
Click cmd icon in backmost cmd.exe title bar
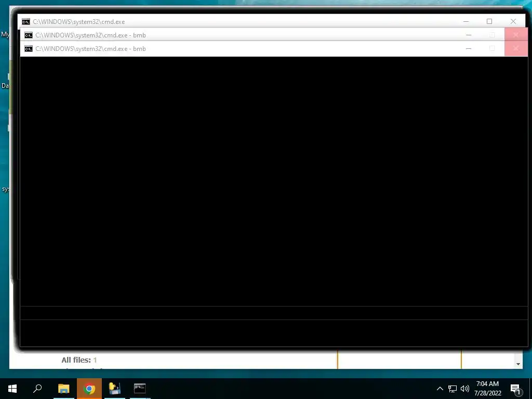[x=26, y=22]
